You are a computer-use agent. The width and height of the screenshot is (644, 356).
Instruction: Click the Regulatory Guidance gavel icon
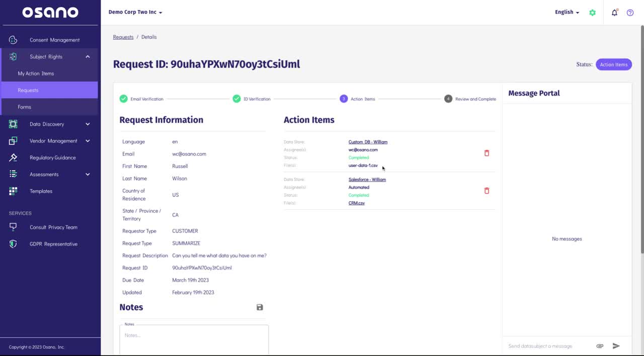click(13, 157)
